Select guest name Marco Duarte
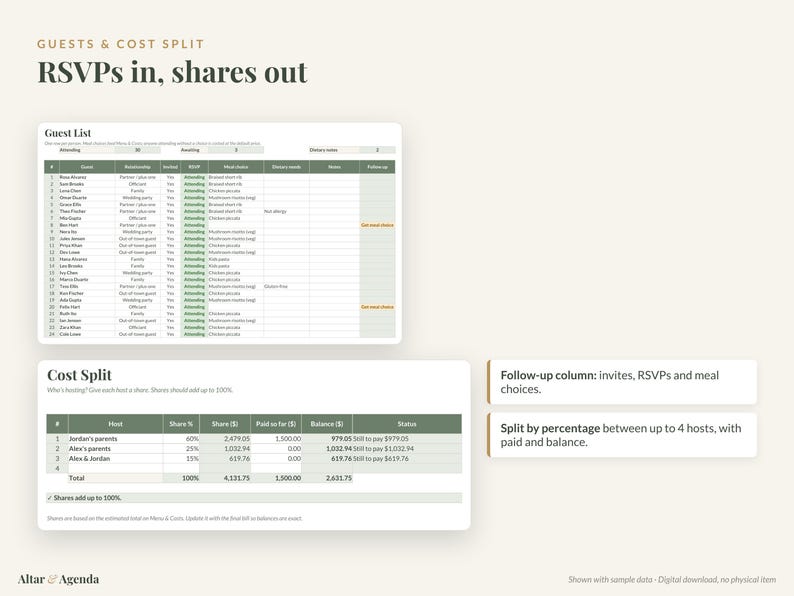Image resolution: width=794 pixels, height=596 pixels. (x=74, y=280)
